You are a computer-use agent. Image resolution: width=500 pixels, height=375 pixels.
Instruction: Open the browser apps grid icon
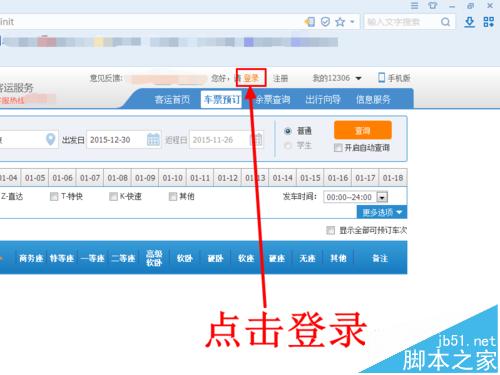[489, 22]
